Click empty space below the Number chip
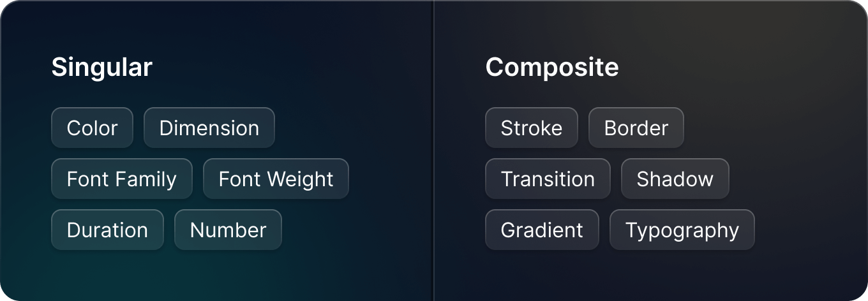Screen dimensions: 868x301 pyautogui.click(x=228, y=274)
